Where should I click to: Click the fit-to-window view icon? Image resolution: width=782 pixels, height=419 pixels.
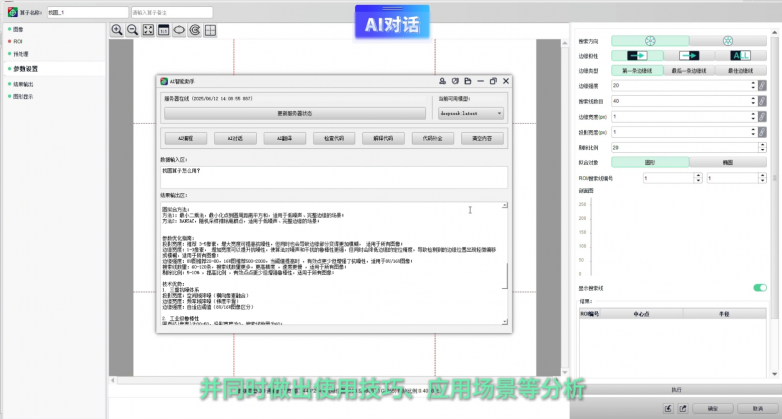148,30
